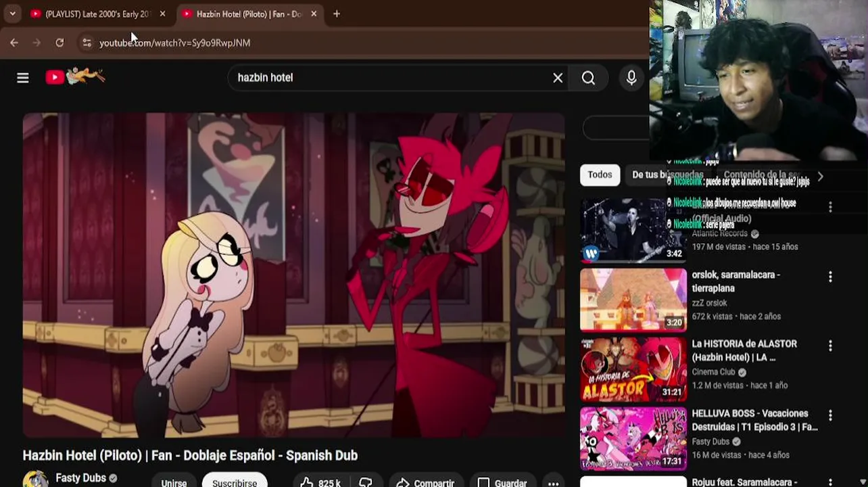Open the YouTube hamburger guide menu

pos(23,78)
